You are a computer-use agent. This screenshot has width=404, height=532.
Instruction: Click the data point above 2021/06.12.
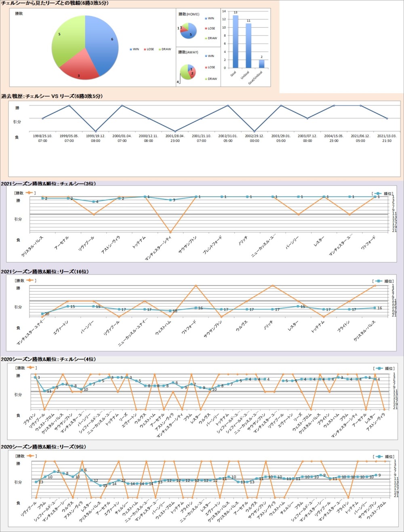tap(360, 106)
